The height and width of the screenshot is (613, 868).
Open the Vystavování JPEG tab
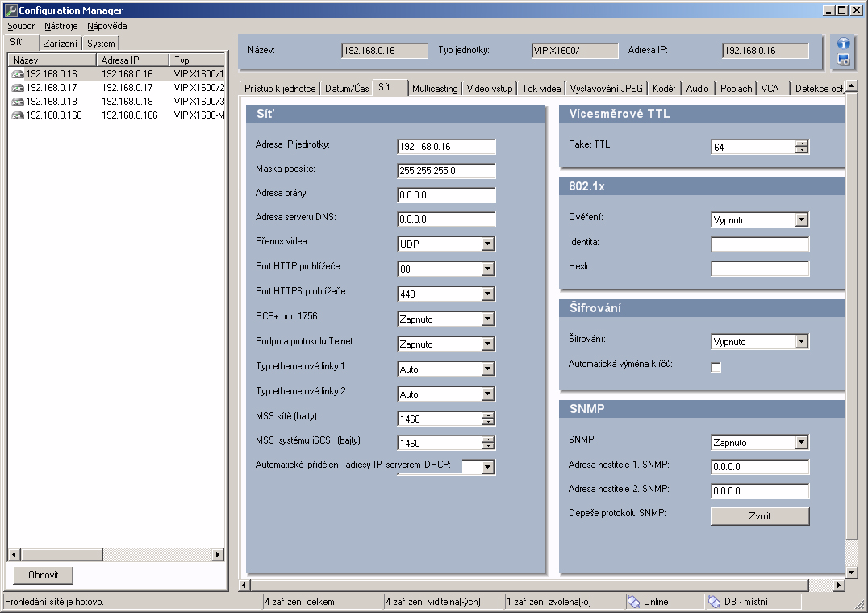coord(606,89)
